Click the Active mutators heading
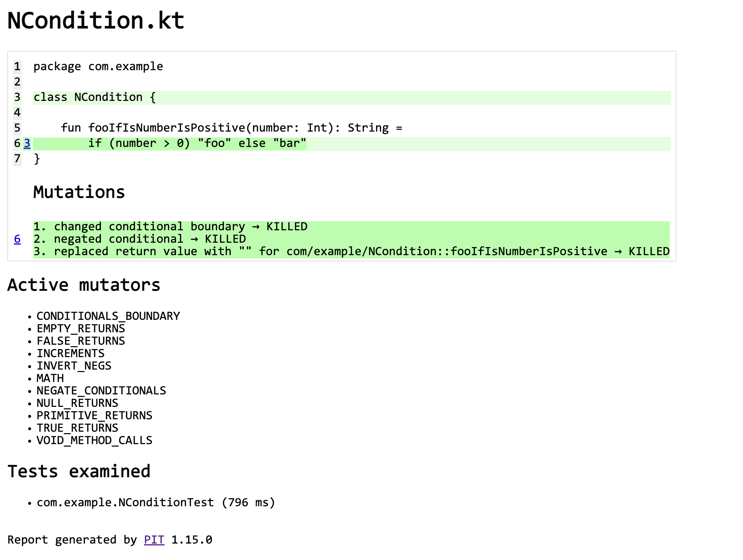743x560 pixels. click(x=84, y=285)
